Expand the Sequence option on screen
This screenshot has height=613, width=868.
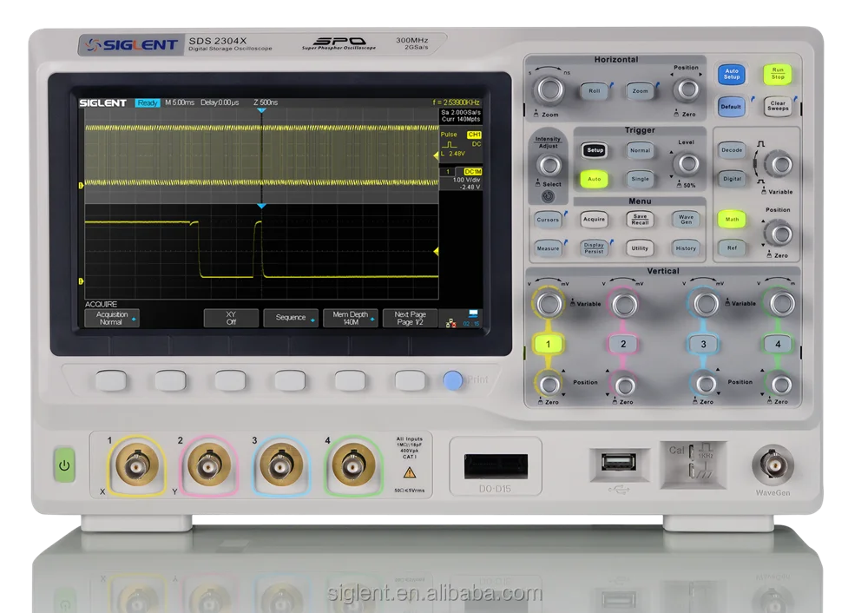(x=291, y=318)
